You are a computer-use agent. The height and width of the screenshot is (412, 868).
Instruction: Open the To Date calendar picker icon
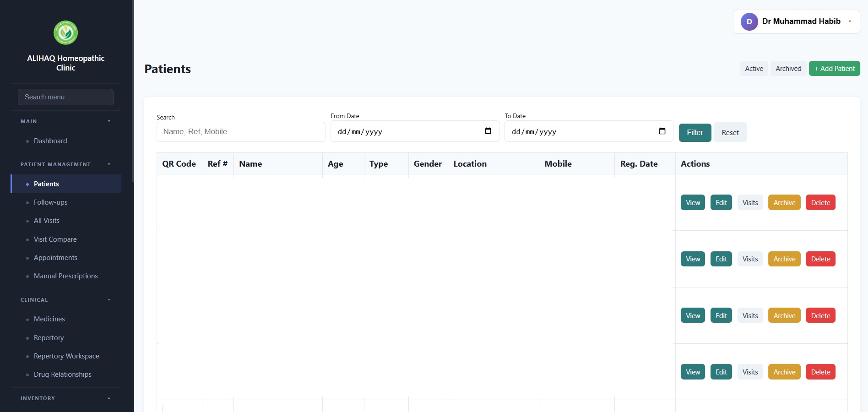[x=662, y=131]
